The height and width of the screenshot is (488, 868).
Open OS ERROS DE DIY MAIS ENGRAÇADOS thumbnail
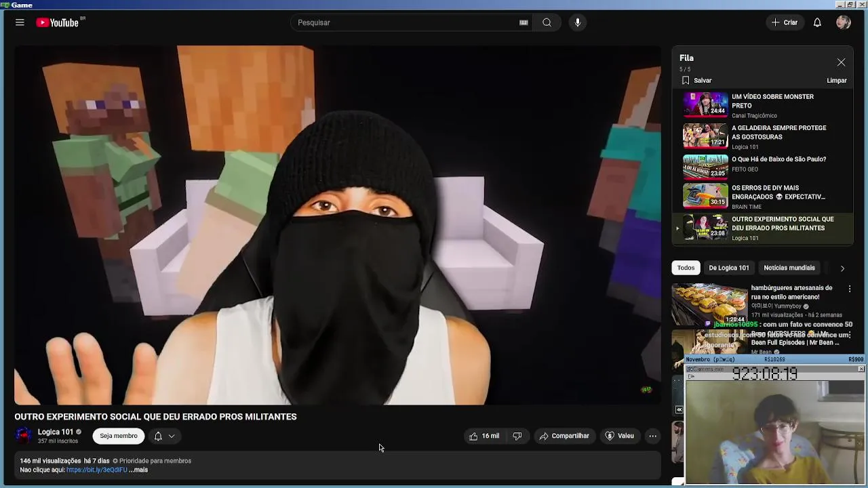tap(705, 195)
